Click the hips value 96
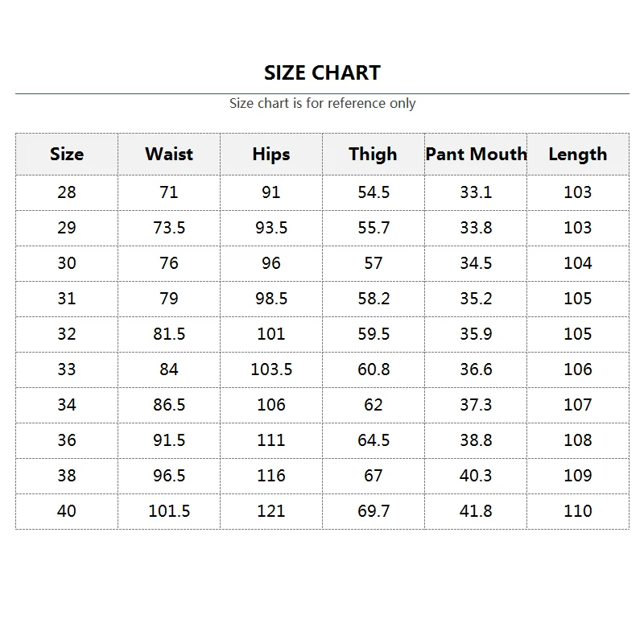Image resolution: width=644 pixels, height=644 pixels. click(271, 263)
